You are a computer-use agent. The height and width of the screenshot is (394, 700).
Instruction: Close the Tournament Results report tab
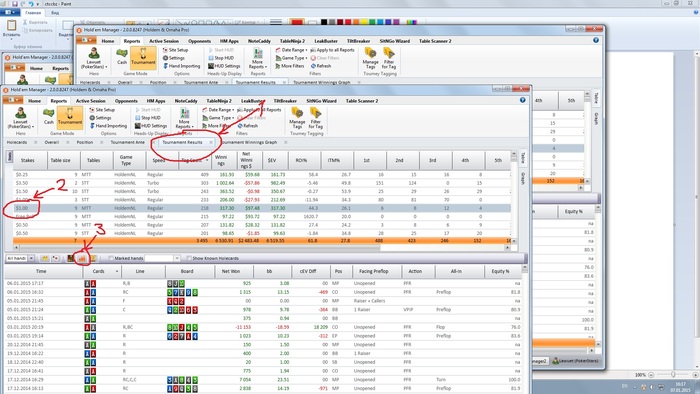point(211,142)
